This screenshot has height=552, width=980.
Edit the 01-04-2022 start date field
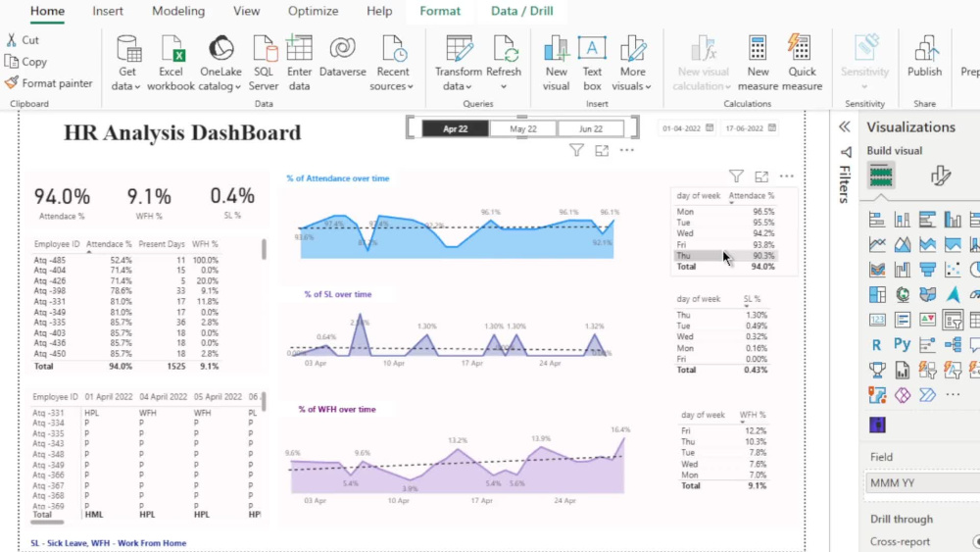tap(681, 128)
